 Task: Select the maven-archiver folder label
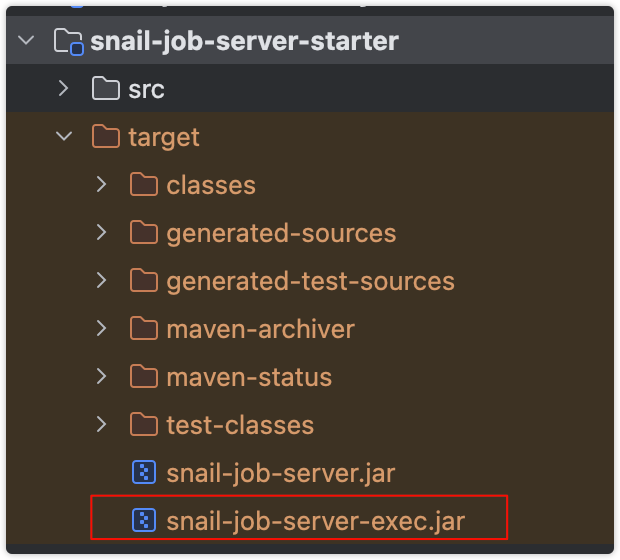click(x=260, y=328)
